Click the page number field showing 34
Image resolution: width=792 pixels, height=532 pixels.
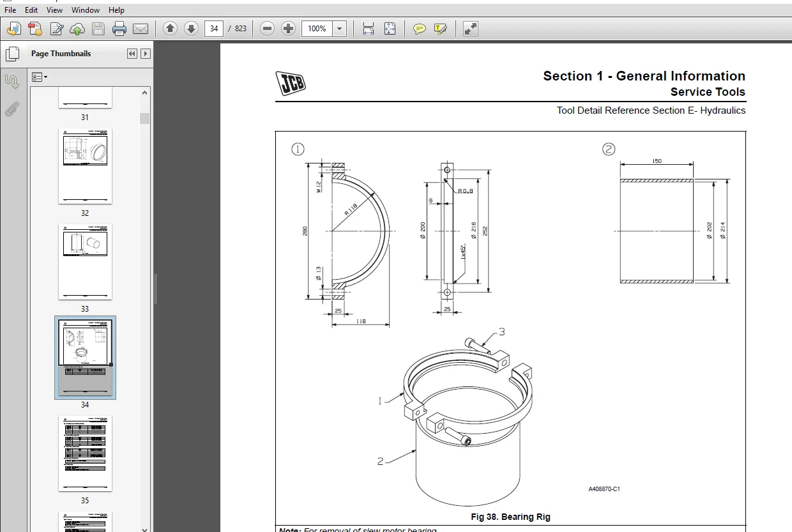point(214,29)
